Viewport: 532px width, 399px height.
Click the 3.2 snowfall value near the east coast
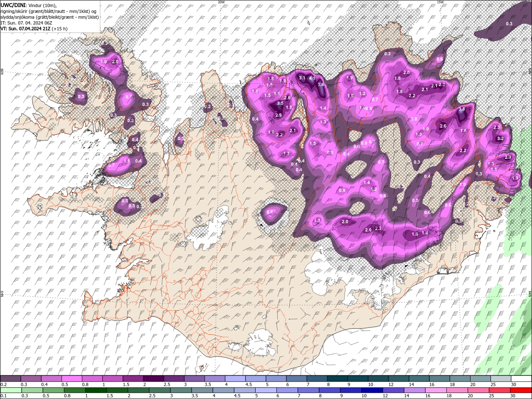coord(500,138)
